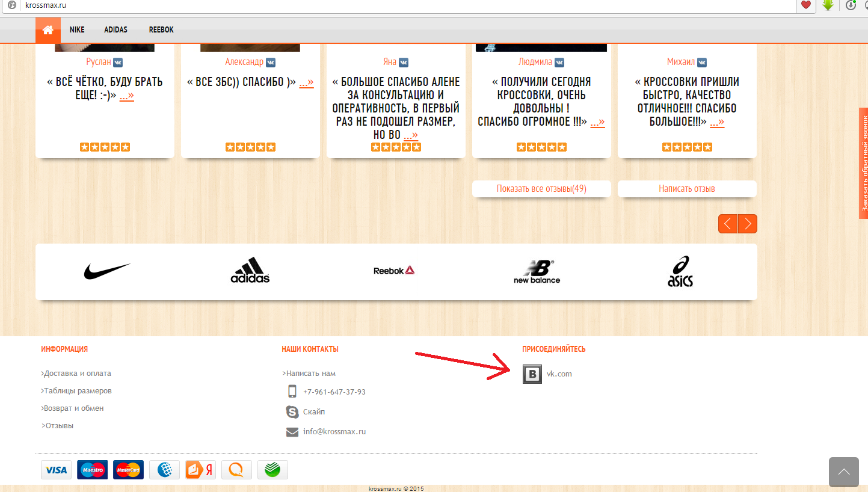Screen dimensions: 868x492
Task: Click the Yandex Money payment icon
Action: point(200,470)
